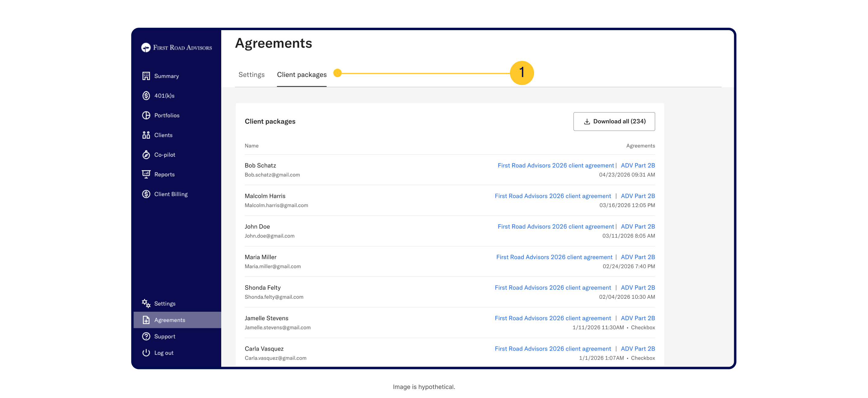Click the timestamp 04/23/2026 09:31 AM
The width and height of the screenshot is (868, 398).
627,175
